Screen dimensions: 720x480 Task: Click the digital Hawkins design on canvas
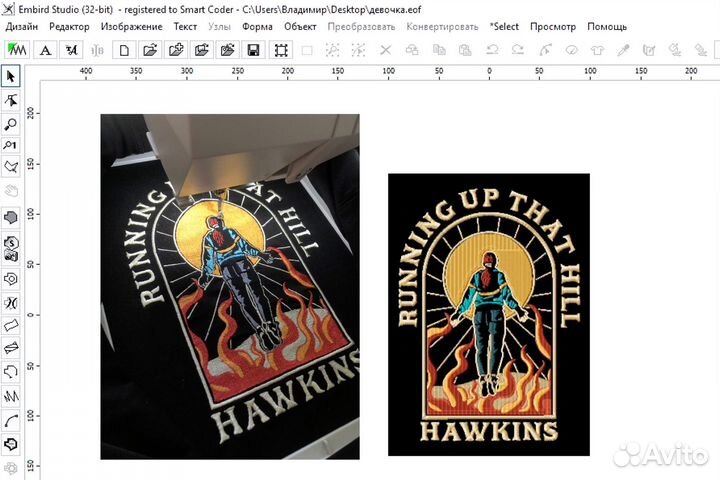coord(488,316)
